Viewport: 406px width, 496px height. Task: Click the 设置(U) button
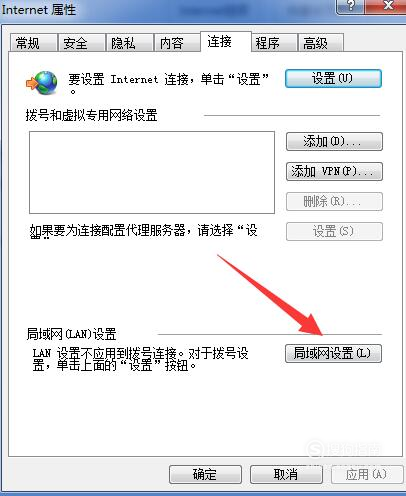pos(333,78)
